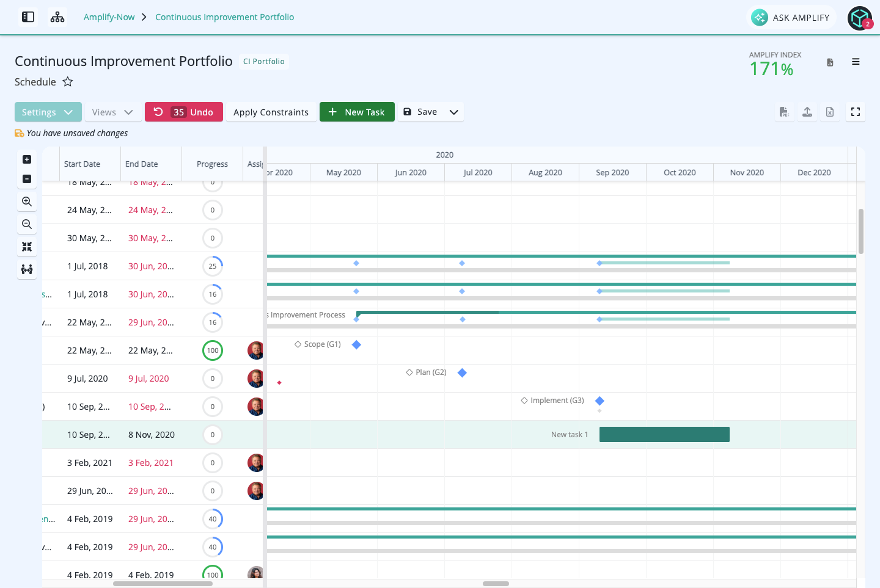The image size is (880, 588).
Task: Click the Amplify Index 171% value
Action: (x=771, y=69)
